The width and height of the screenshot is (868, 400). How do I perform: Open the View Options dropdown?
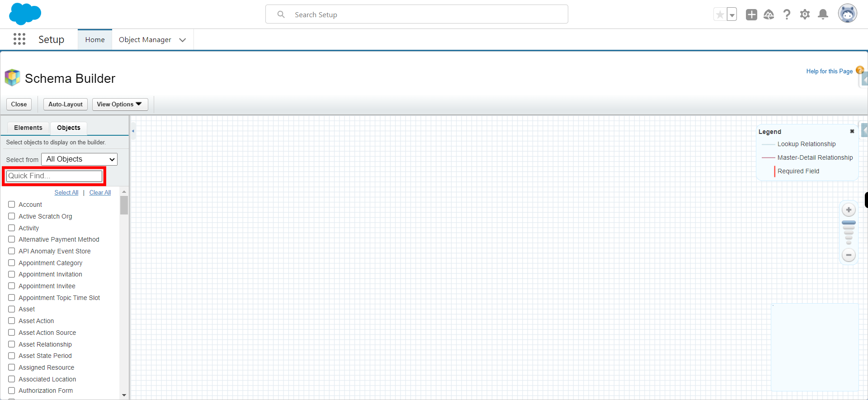click(120, 104)
